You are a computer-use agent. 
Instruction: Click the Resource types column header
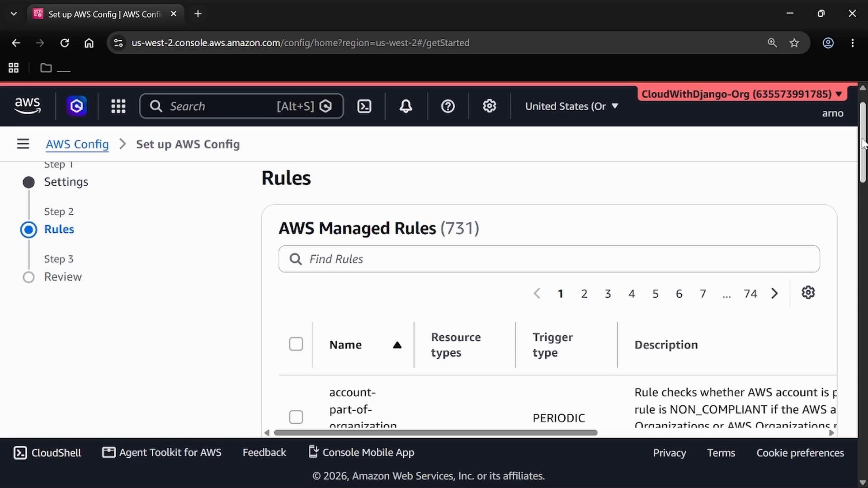(456, 345)
